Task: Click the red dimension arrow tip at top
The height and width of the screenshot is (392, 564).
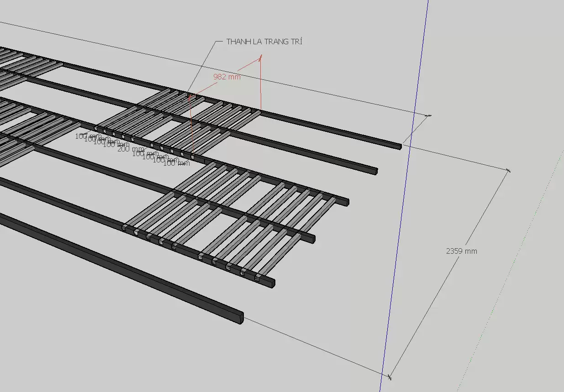Action: point(260,57)
